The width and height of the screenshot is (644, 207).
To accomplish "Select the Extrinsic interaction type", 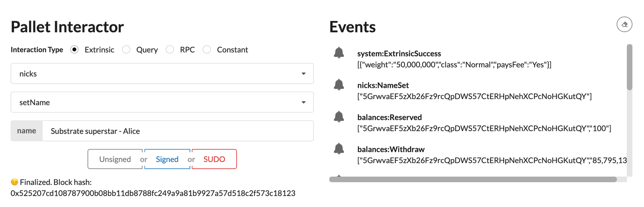I will 74,50.
